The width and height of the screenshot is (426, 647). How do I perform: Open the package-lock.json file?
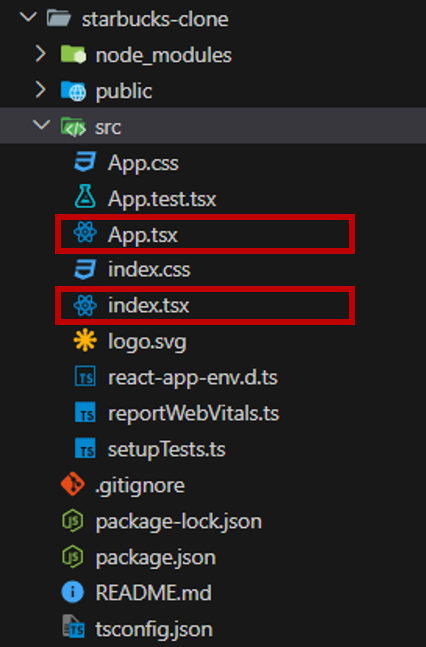point(178,522)
